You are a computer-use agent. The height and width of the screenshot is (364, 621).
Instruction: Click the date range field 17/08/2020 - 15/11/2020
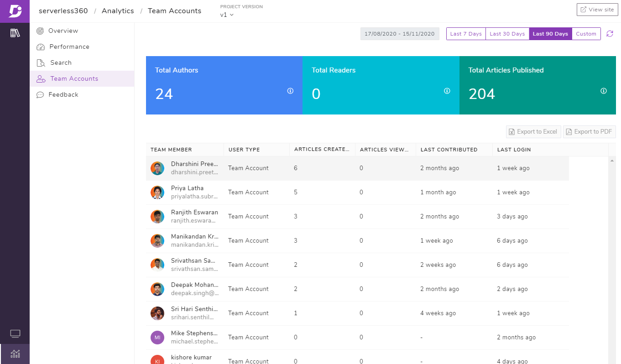pyautogui.click(x=400, y=34)
